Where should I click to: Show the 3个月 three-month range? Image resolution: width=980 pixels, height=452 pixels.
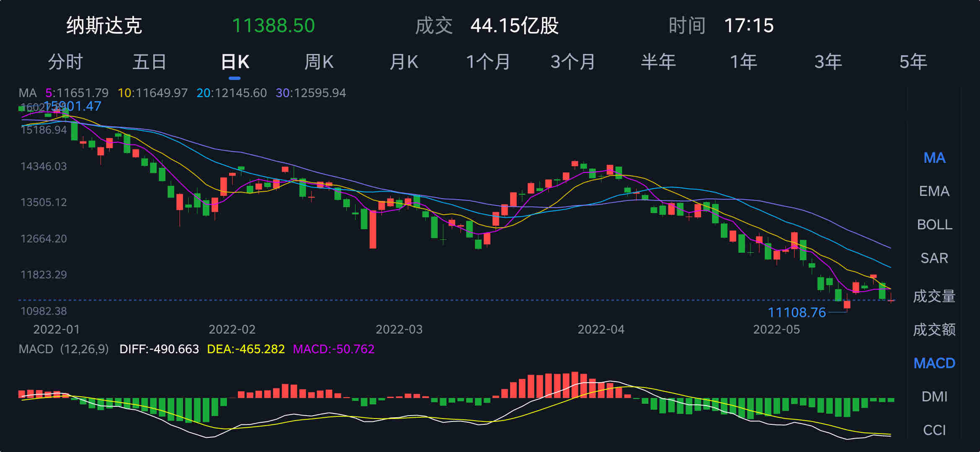pyautogui.click(x=573, y=62)
